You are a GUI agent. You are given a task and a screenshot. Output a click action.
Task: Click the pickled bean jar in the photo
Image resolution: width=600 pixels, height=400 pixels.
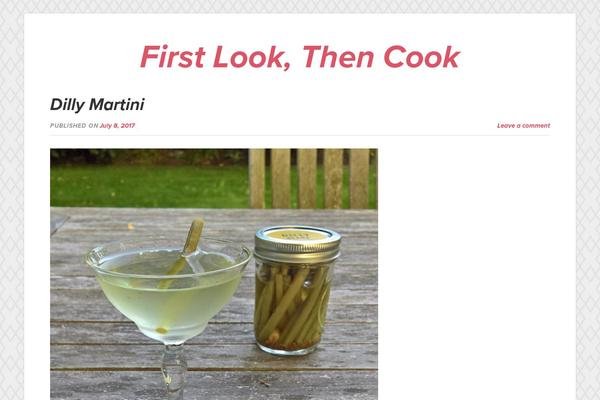[x=297, y=290]
